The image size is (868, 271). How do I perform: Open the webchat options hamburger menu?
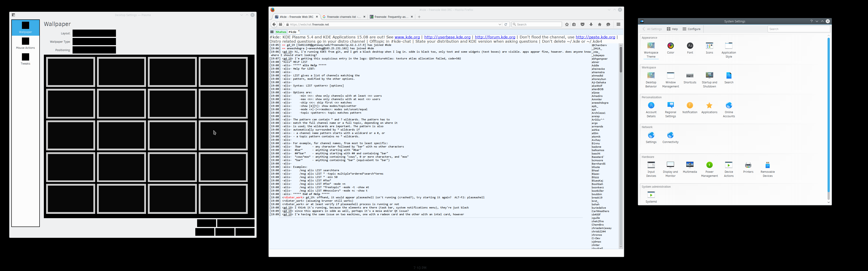coord(271,32)
